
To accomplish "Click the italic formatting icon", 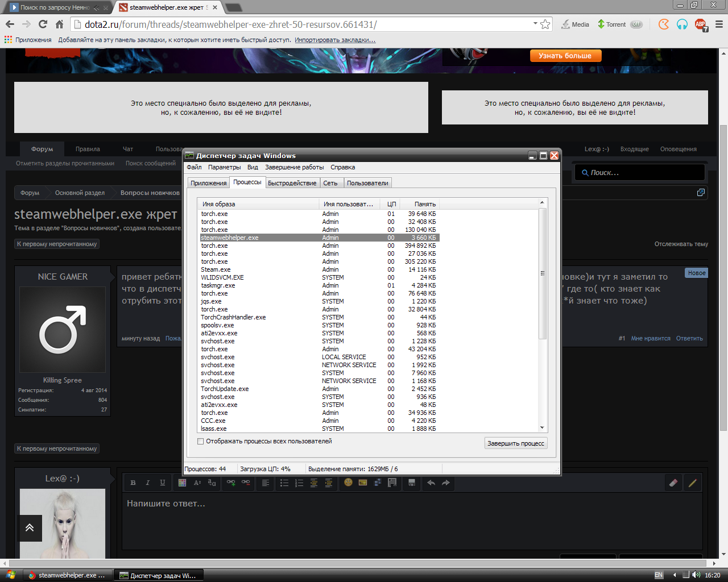I will [x=148, y=483].
